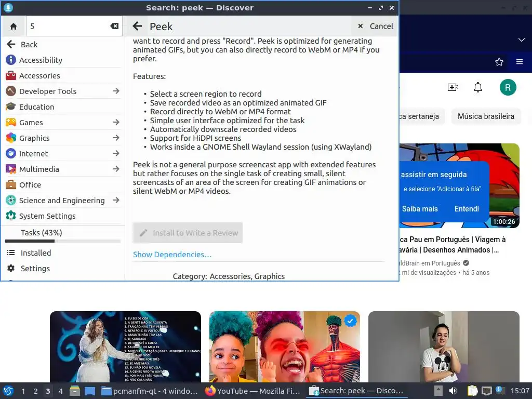Click the home icon in Discover
Screen dimensions: 532x399
(14, 26)
